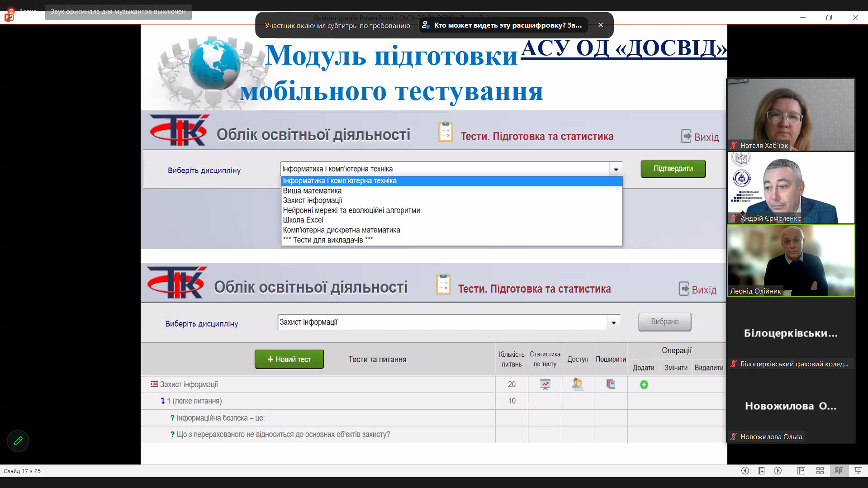Click muted microphone icon of Новожилова Ольга
Image resolution: width=868 pixels, height=488 pixels.
[x=734, y=437]
